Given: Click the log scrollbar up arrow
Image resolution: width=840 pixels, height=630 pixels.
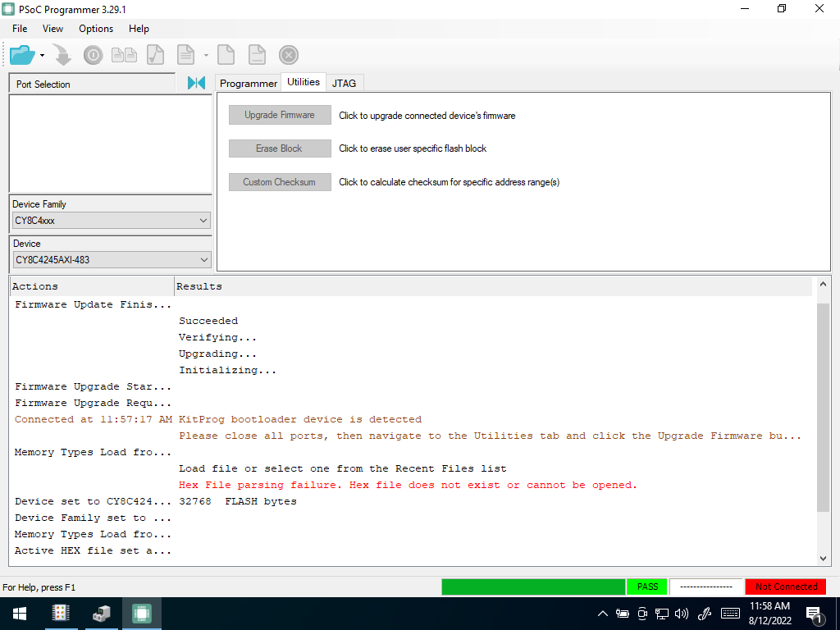Looking at the screenshot, I should click(823, 283).
